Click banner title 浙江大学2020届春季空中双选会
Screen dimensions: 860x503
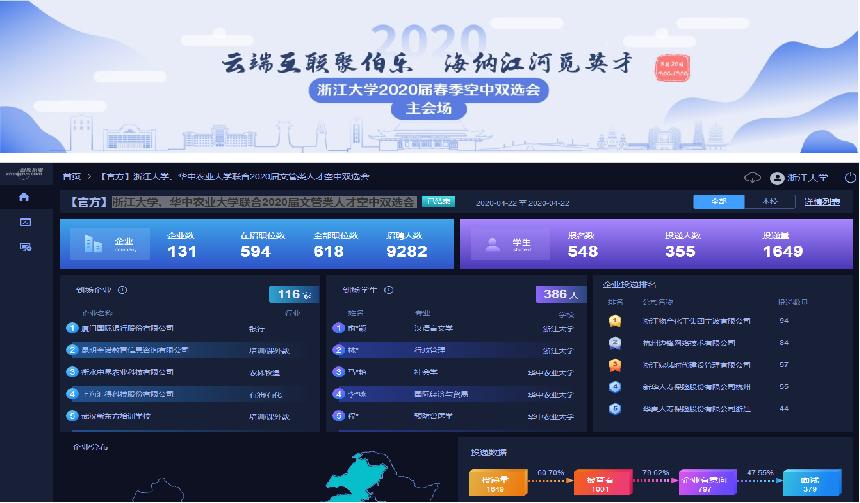428,89
